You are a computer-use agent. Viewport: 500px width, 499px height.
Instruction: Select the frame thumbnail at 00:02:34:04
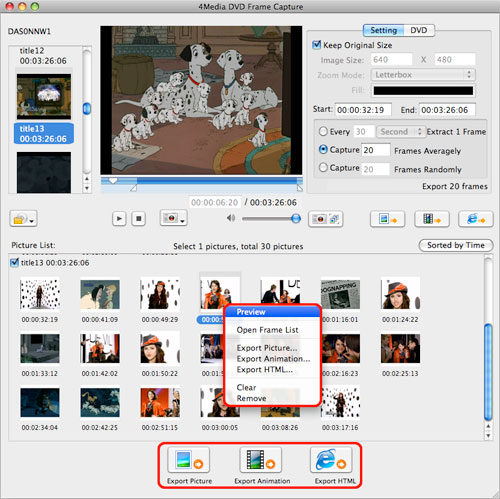pyautogui.click(x=40, y=402)
